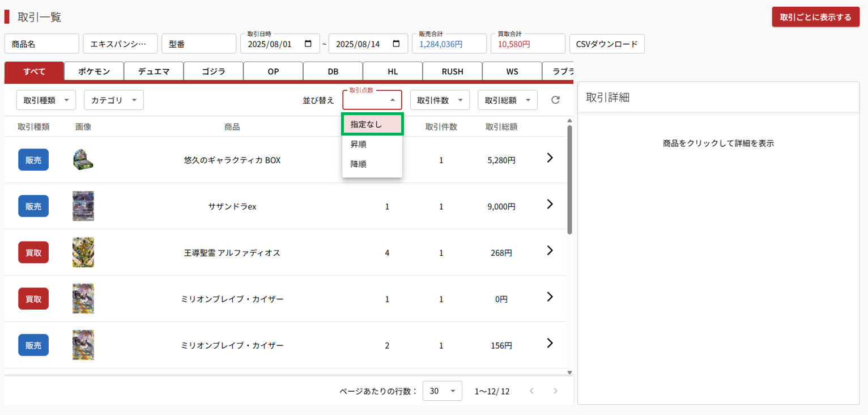Open details arrow for 悠久のギャラクティカ BOX row

click(550, 158)
